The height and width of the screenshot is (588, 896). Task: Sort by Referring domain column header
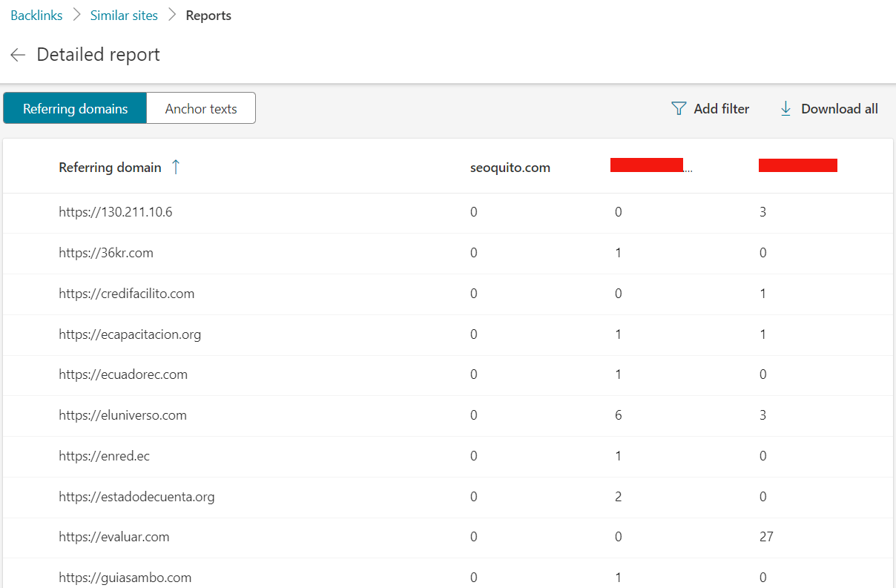click(x=110, y=168)
